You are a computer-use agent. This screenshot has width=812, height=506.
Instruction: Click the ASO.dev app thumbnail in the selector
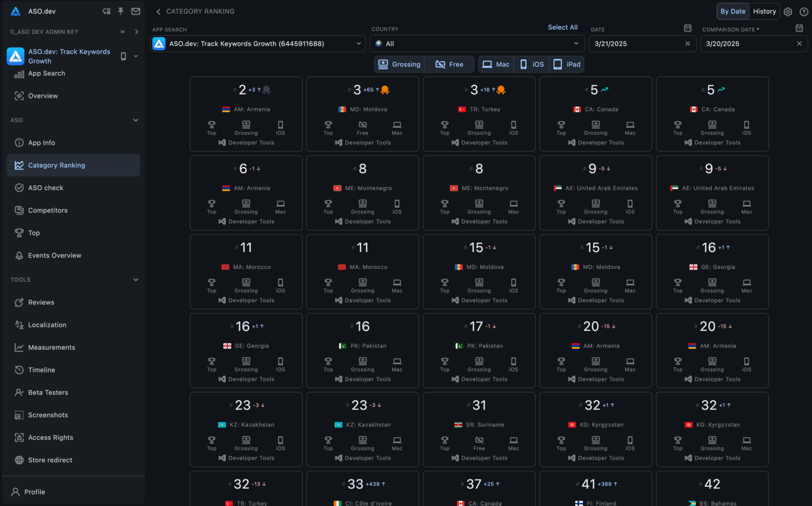coord(158,43)
